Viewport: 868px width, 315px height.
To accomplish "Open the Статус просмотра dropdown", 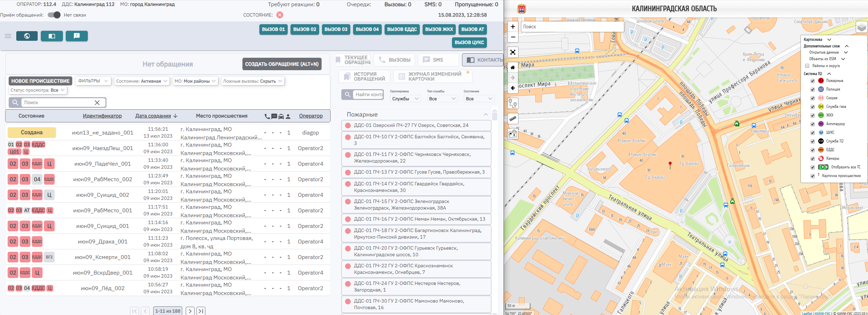I will coord(38,90).
